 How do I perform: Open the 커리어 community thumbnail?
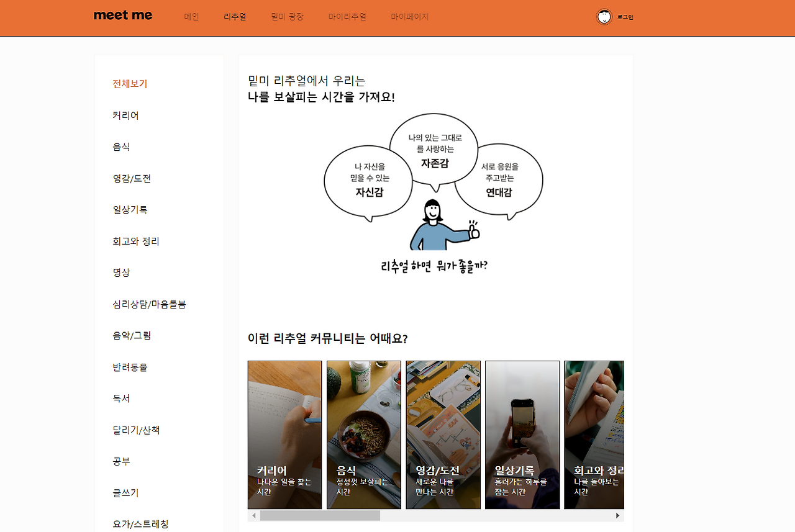coord(284,435)
